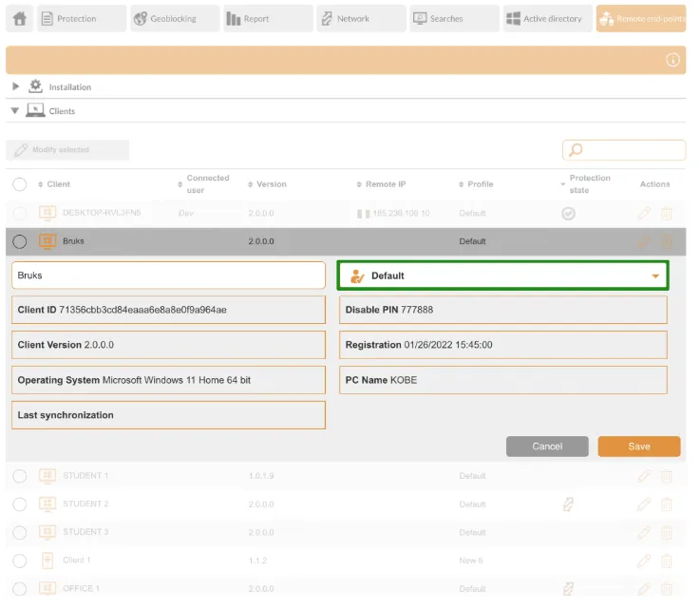Click the Bruks row edit pencil
The image size is (700, 608).
644,242
